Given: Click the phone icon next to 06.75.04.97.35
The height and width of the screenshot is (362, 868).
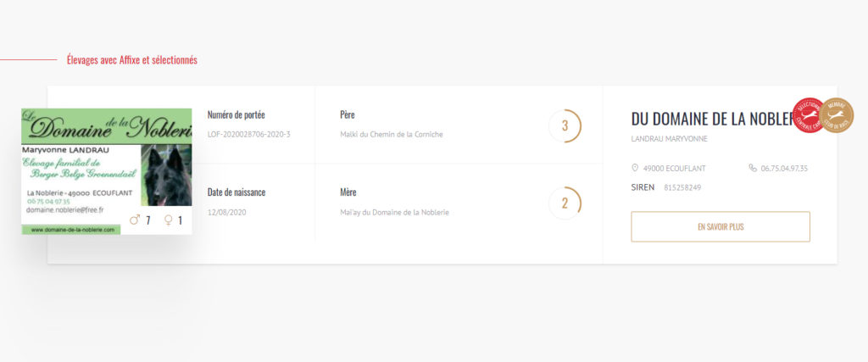Looking at the screenshot, I should [753, 168].
